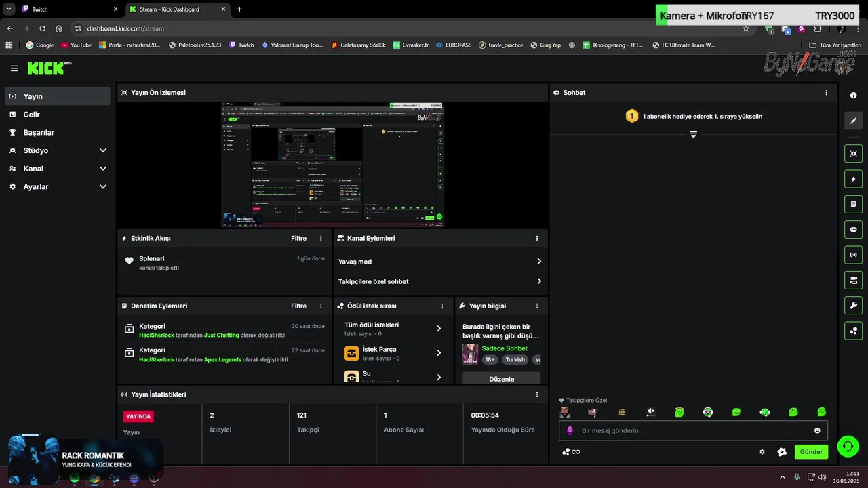Expand the Kanal sidebar section
The image size is (868, 488).
103,169
